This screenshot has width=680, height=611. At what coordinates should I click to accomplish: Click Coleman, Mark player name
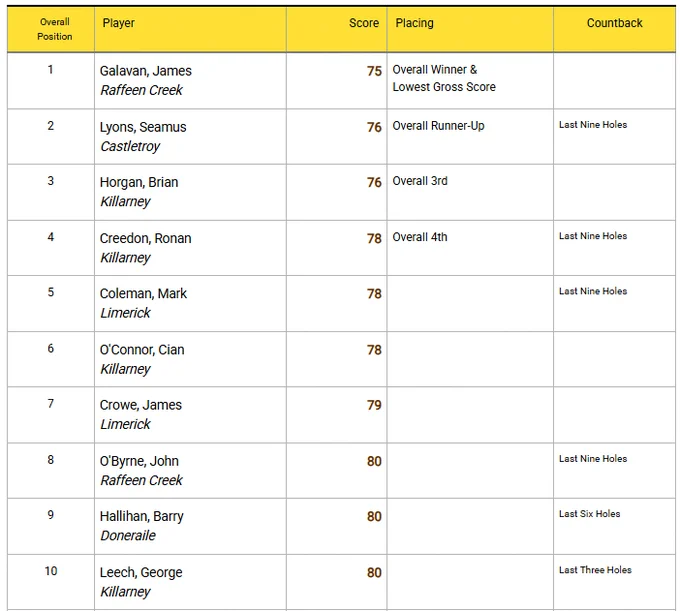[x=143, y=294]
